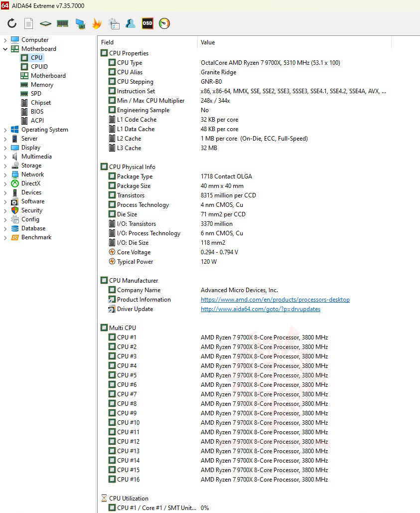Expand the Storage tree node
420x513 pixels.
click(5, 166)
